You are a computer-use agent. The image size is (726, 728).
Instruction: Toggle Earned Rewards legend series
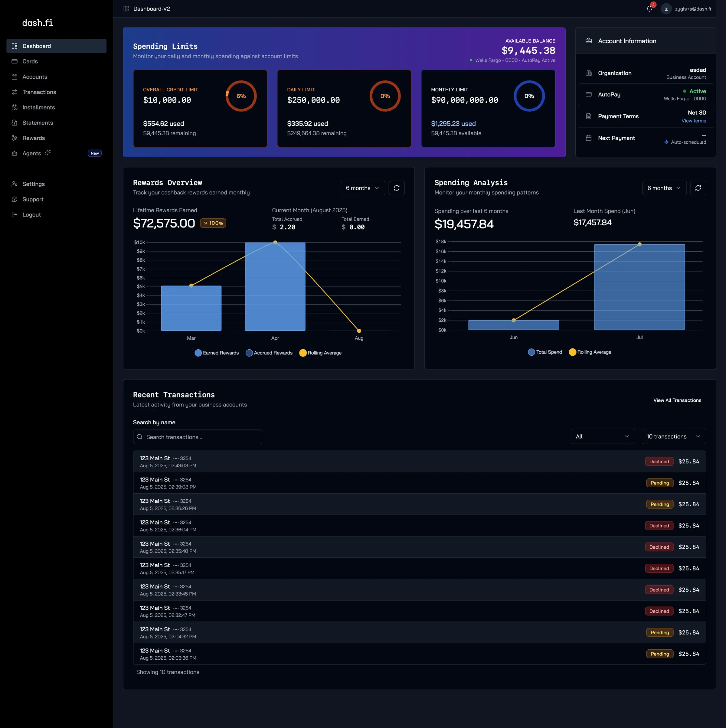click(x=217, y=353)
